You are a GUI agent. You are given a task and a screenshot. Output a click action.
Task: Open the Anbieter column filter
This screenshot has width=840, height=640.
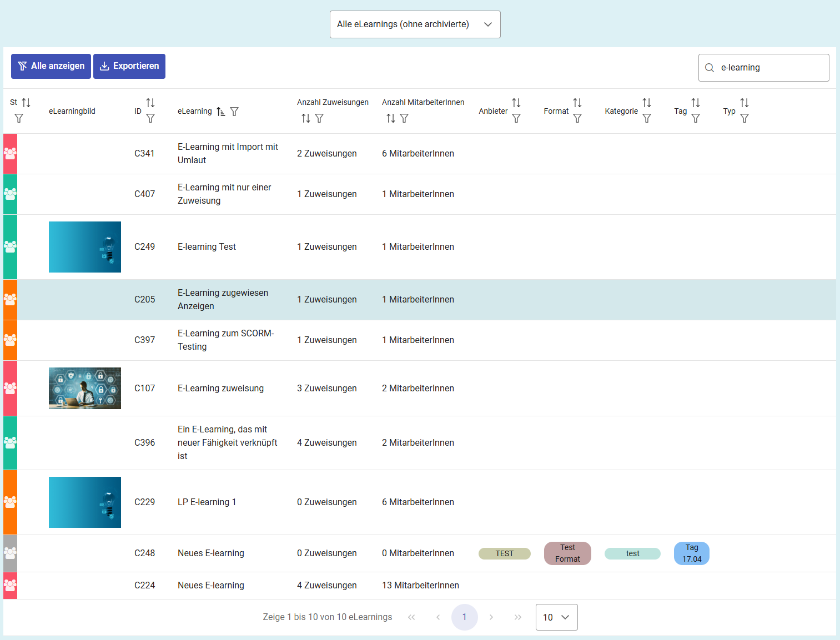pyautogui.click(x=516, y=118)
